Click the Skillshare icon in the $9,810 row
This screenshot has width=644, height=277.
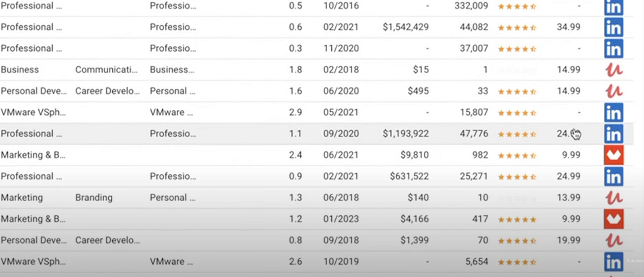pyautogui.click(x=613, y=155)
